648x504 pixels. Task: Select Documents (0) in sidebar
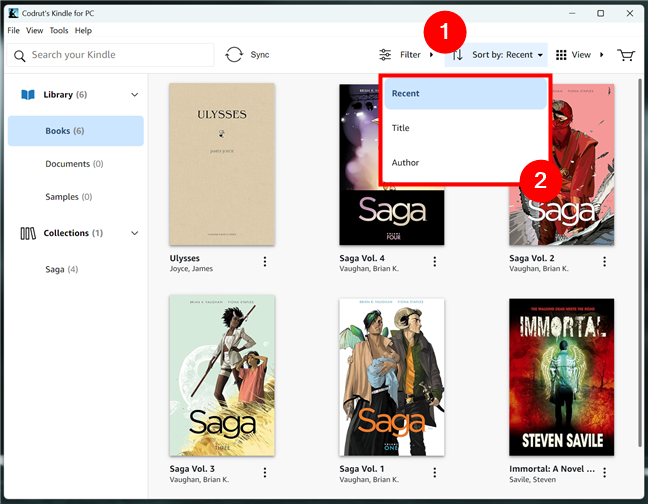click(74, 164)
